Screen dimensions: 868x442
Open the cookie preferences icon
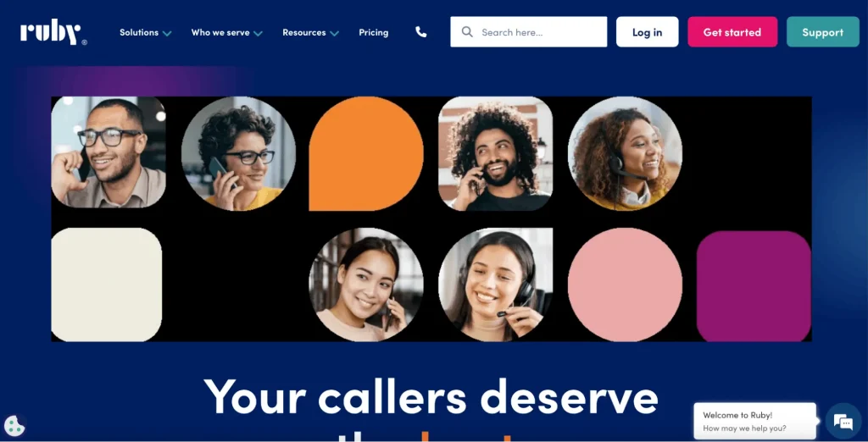pyautogui.click(x=14, y=426)
